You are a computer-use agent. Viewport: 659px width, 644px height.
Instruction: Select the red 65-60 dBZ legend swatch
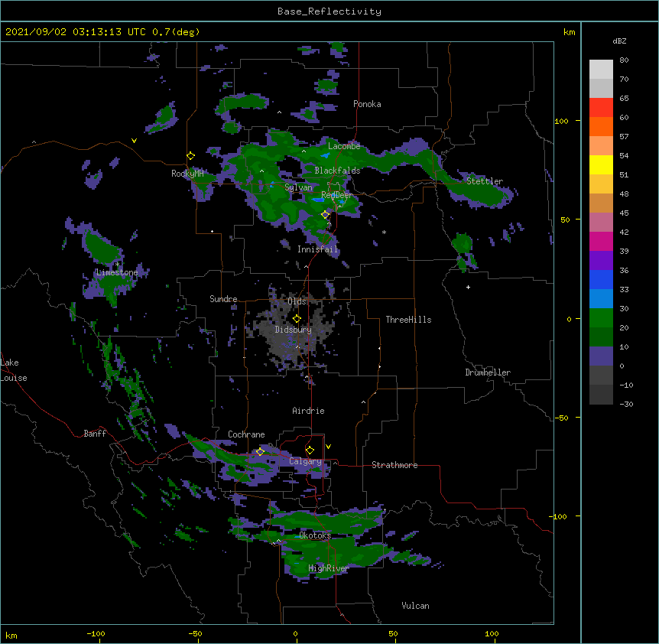[601, 108]
